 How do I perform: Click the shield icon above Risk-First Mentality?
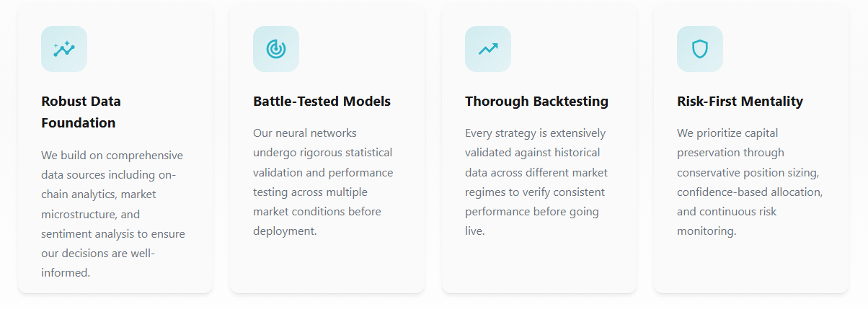tap(700, 49)
